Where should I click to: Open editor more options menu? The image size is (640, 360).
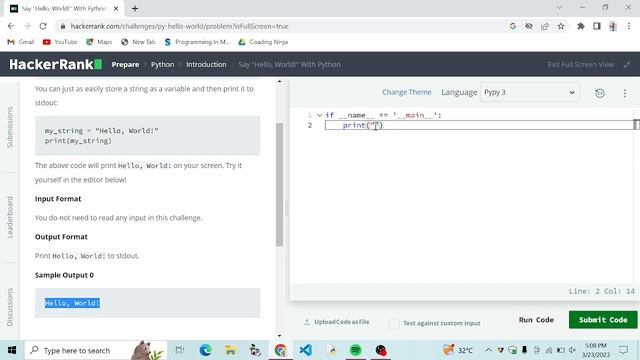[x=624, y=93]
